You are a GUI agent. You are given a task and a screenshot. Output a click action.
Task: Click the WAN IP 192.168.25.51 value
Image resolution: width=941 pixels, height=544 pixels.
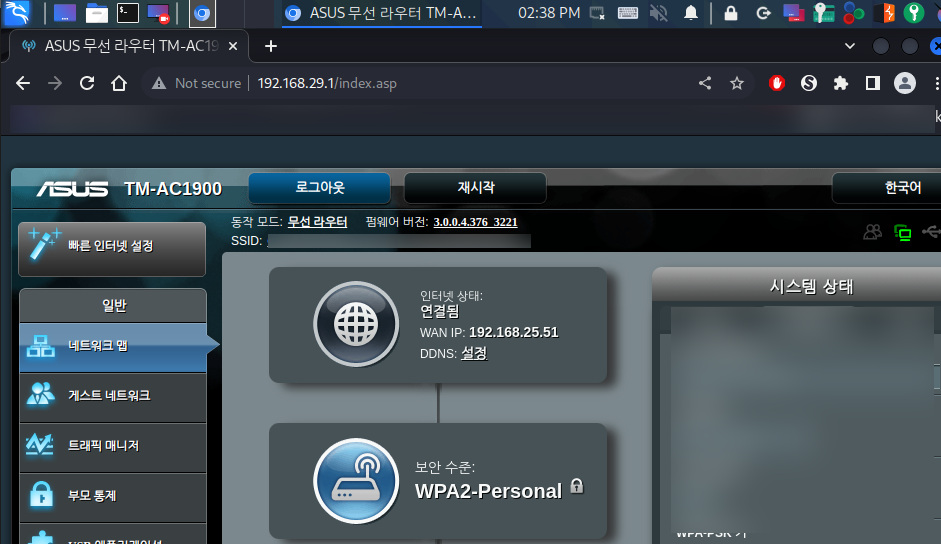[x=514, y=333]
